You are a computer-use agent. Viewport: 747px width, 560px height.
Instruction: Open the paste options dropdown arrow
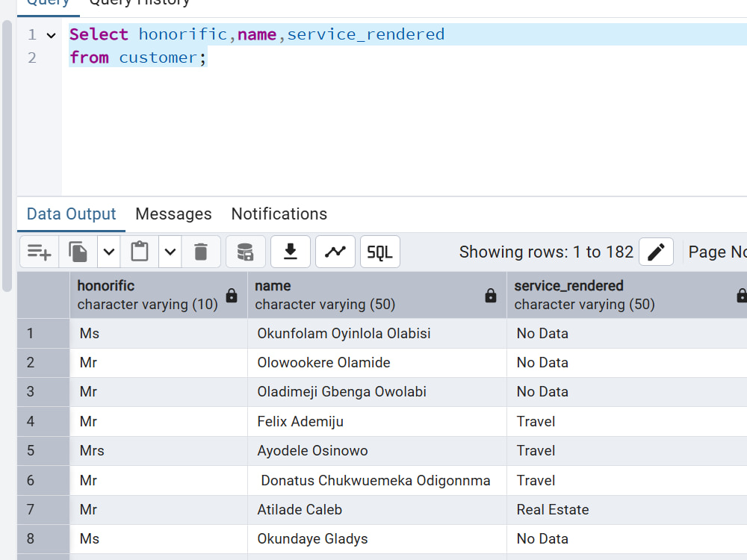(170, 252)
